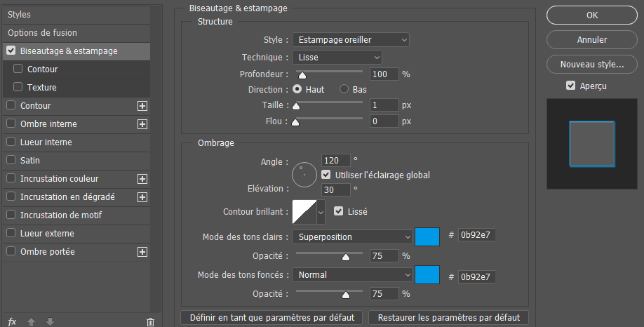
Task: Open the Style dropdown Estampage oreiller
Action: click(x=350, y=40)
